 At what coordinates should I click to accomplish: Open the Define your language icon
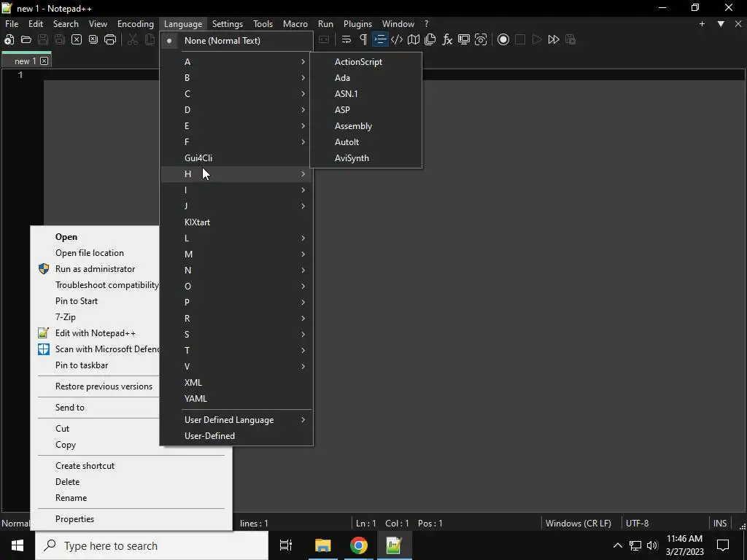[396, 39]
